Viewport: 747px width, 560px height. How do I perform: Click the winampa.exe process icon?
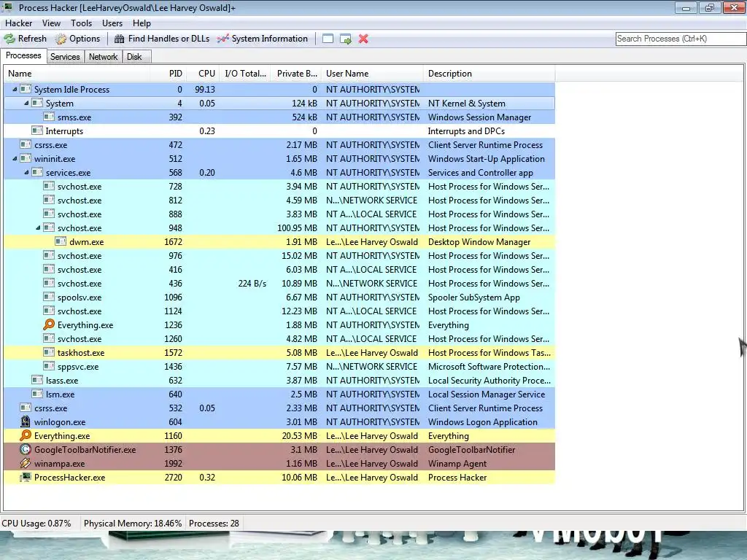pos(26,463)
